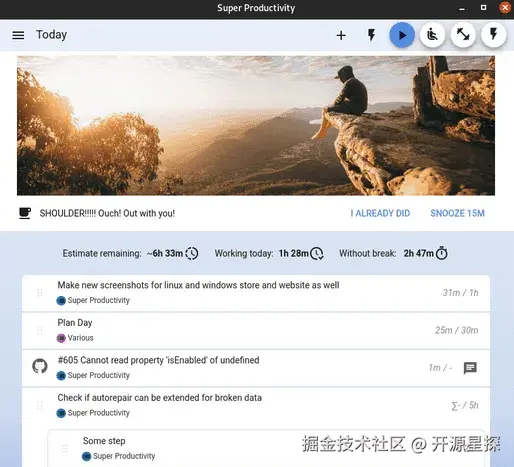Viewport: 514px width, 467px height.
Task: Select the Plan Day task title
Action: coord(75,323)
